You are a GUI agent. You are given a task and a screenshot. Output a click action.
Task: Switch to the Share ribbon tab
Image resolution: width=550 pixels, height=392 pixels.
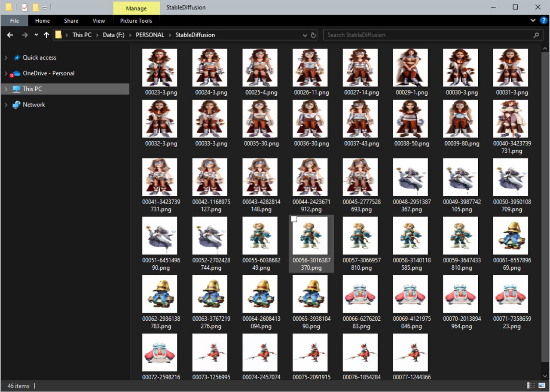tap(71, 21)
